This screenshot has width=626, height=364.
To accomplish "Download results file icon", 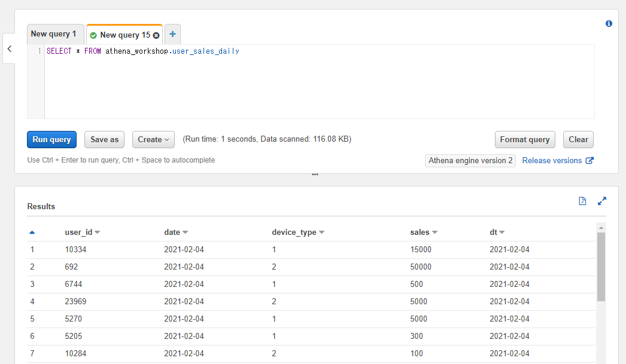I will 582,201.
